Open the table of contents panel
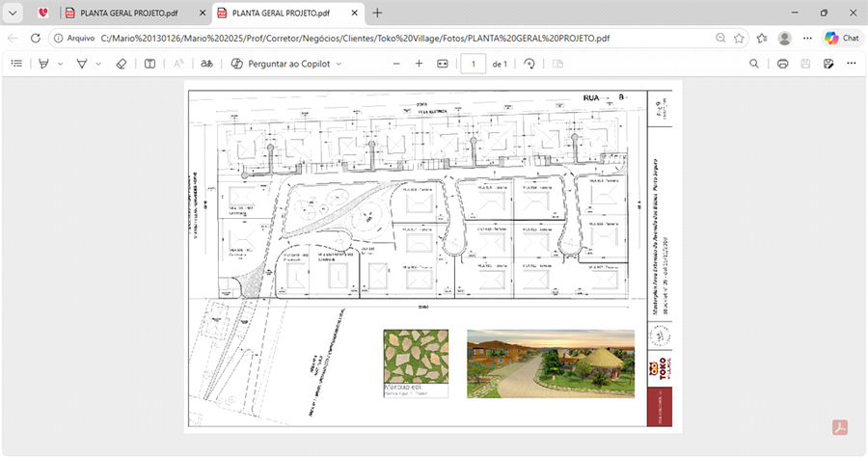This screenshot has width=868, height=458. [x=16, y=64]
